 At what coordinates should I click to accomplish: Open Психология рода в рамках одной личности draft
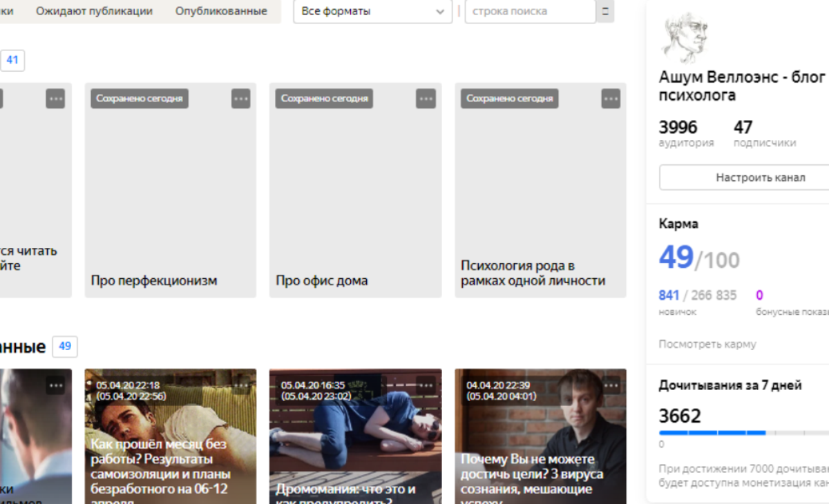tap(540, 191)
